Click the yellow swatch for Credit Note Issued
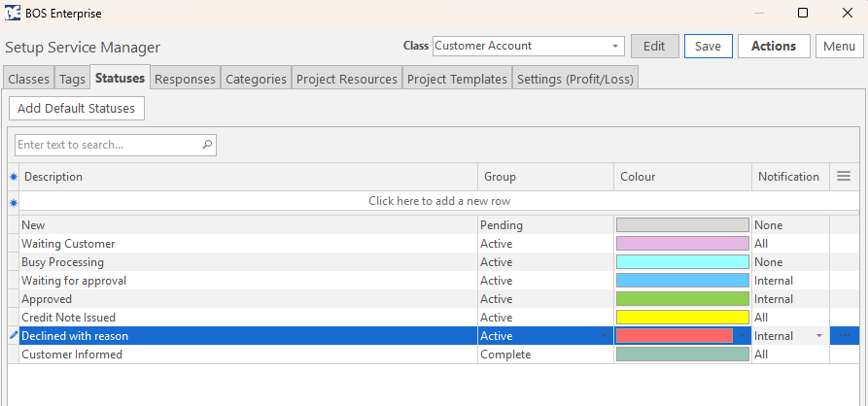Screen dimensions: 868x406 682,317
